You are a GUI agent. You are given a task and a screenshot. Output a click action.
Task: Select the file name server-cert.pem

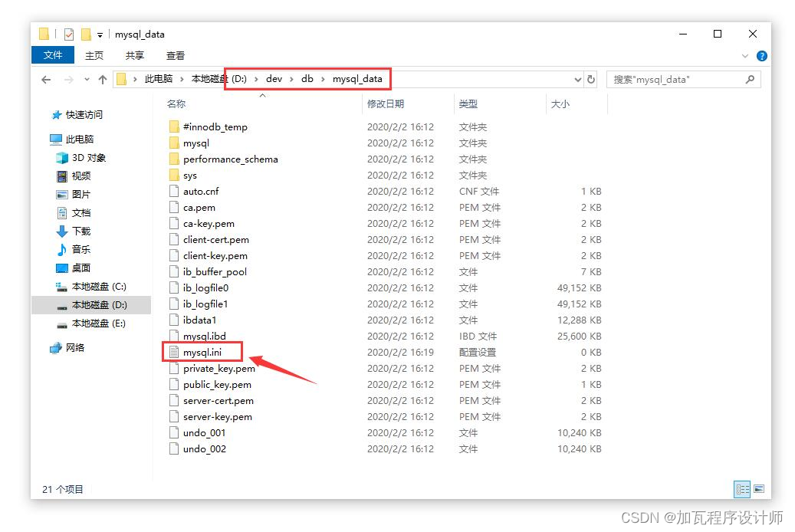(x=218, y=401)
